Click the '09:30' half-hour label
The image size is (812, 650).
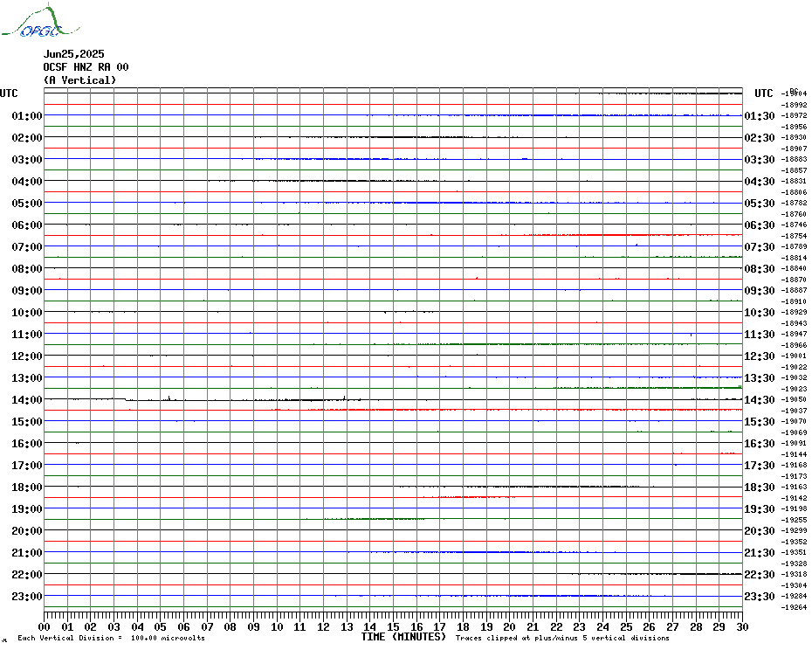click(x=760, y=291)
